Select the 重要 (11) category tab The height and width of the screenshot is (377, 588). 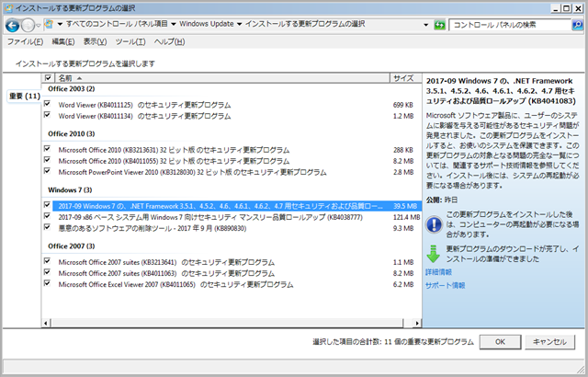pyautogui.click(x=25, y=96)
